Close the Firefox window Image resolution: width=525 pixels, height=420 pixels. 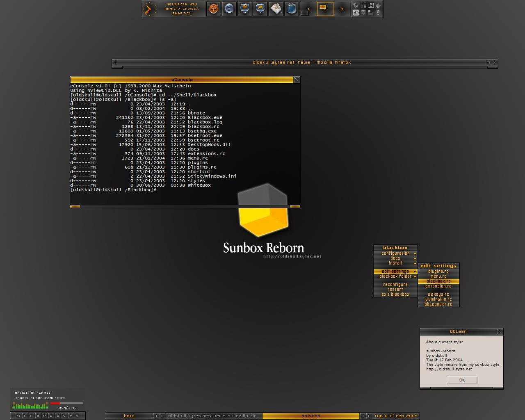tap(495, 62)
